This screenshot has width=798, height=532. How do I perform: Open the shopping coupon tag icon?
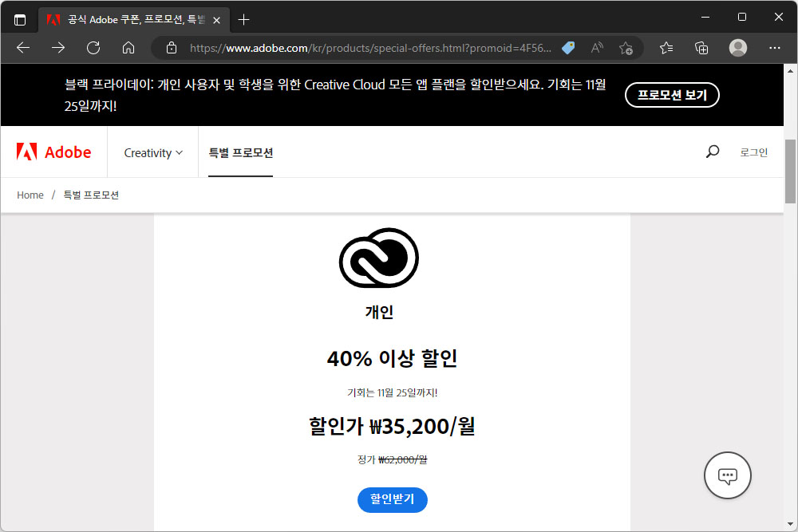tap(568, 48)
